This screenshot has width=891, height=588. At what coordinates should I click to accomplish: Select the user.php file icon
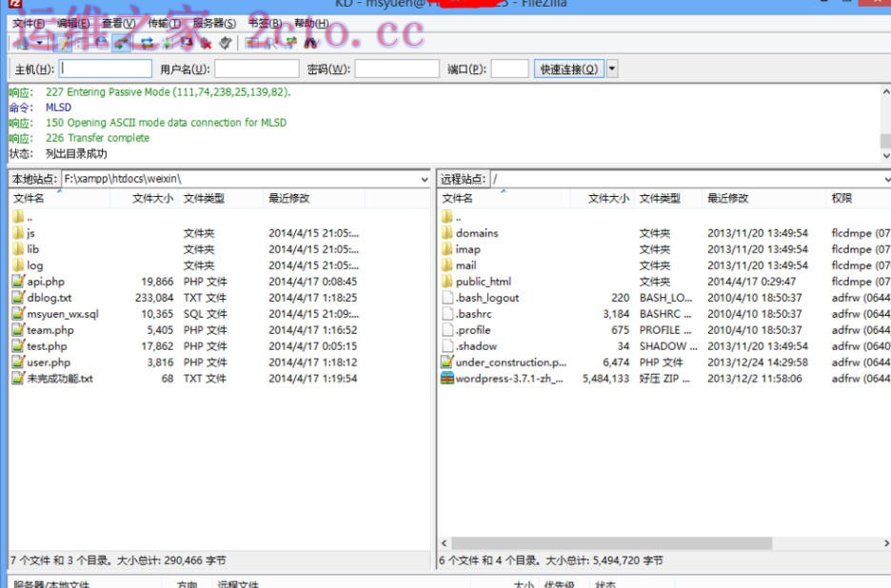coord(18,362)
